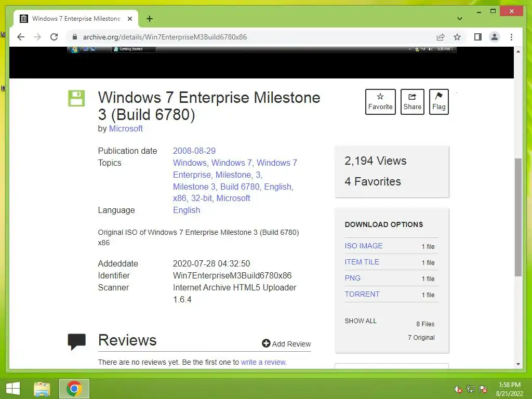Download the ITEM TILE option
The image size is (532, 399).
pos(362,262)
